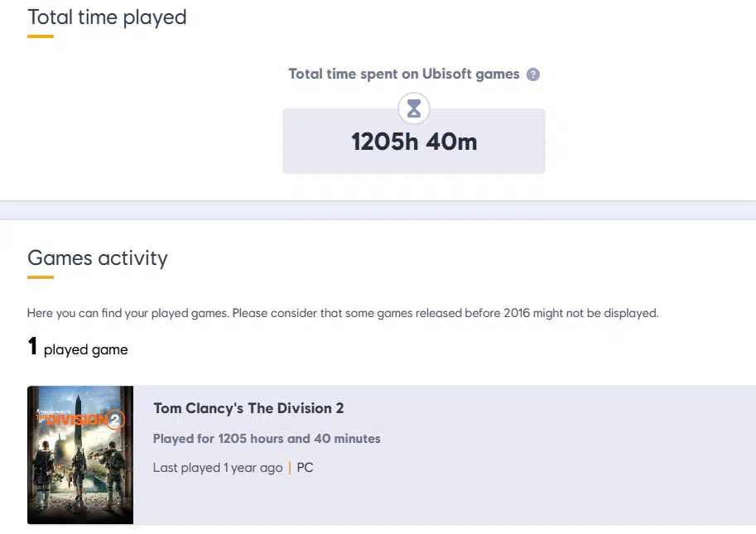Viewport: 756px width, 534px height.
Task: Click Total time spent on Ubisoft games label
Action: click(403, 74)
